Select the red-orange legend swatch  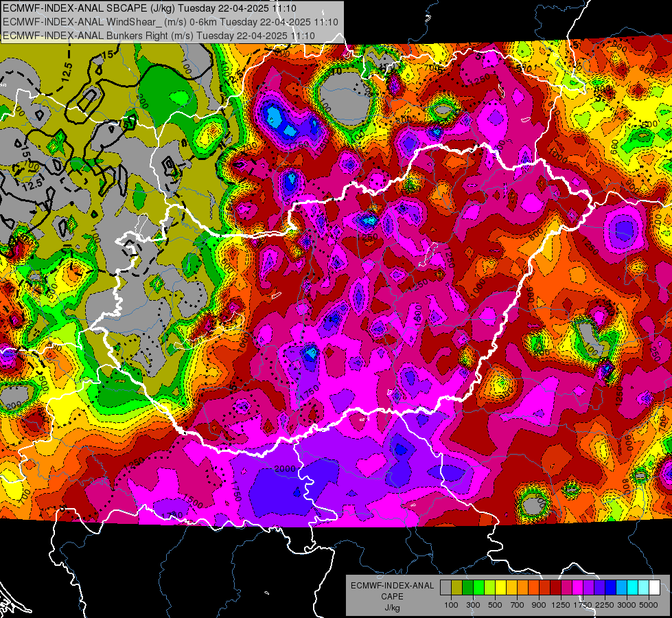[533, 588]
